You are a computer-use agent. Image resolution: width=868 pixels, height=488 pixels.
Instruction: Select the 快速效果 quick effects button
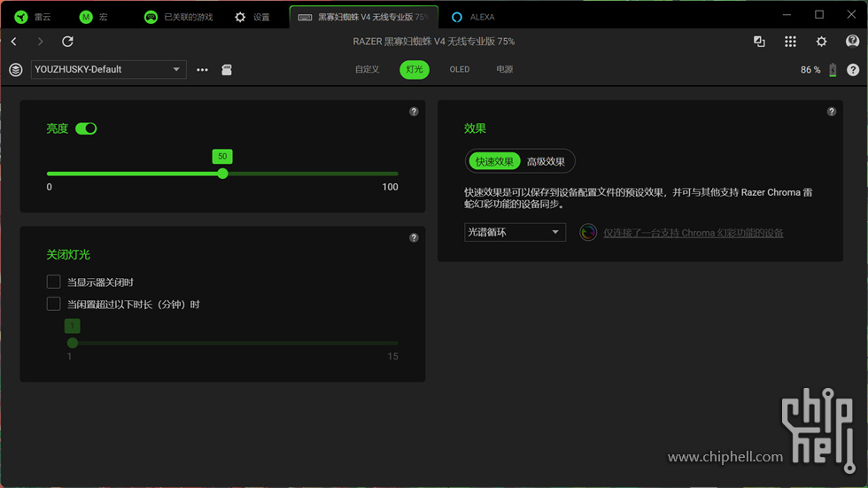coord(494,161)
